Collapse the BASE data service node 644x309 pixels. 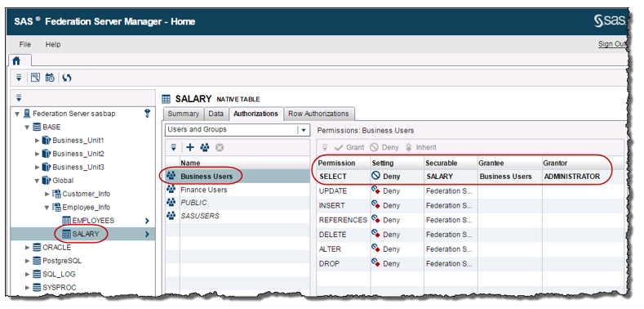coord(27,128)
